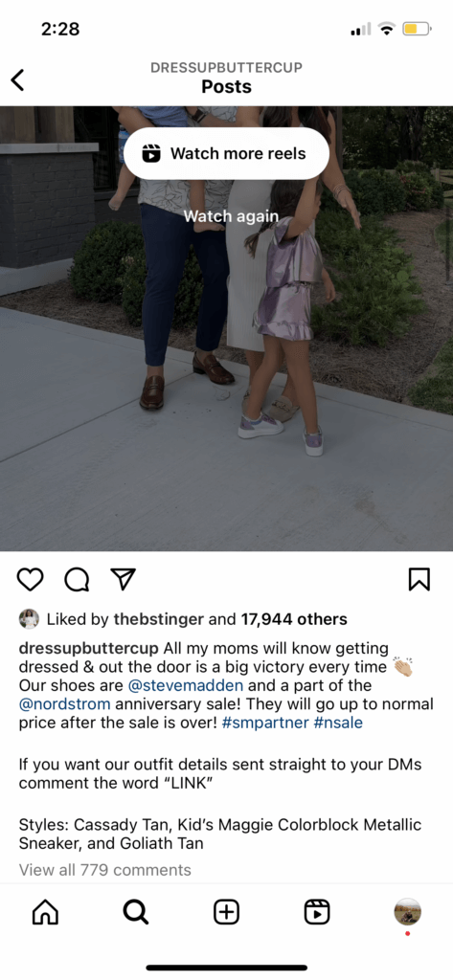Open profile avatar tab
453x980 pixels.
click(407, 912)
